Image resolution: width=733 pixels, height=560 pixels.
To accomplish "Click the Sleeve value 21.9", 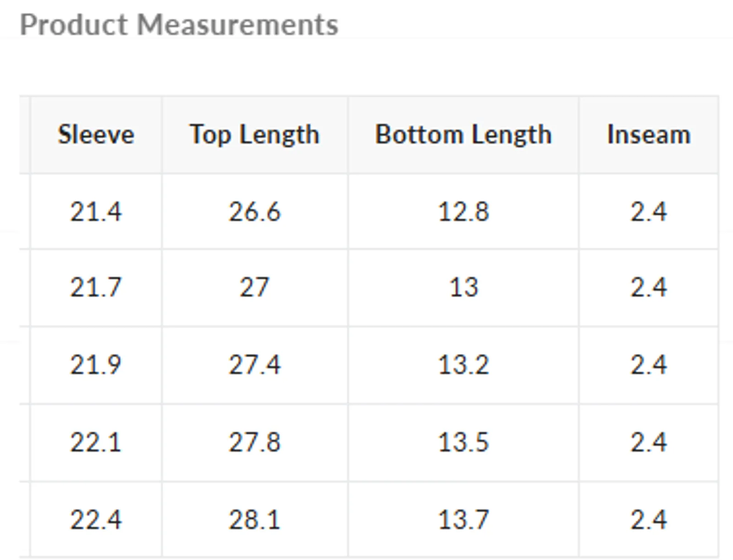I will point(96,365).
